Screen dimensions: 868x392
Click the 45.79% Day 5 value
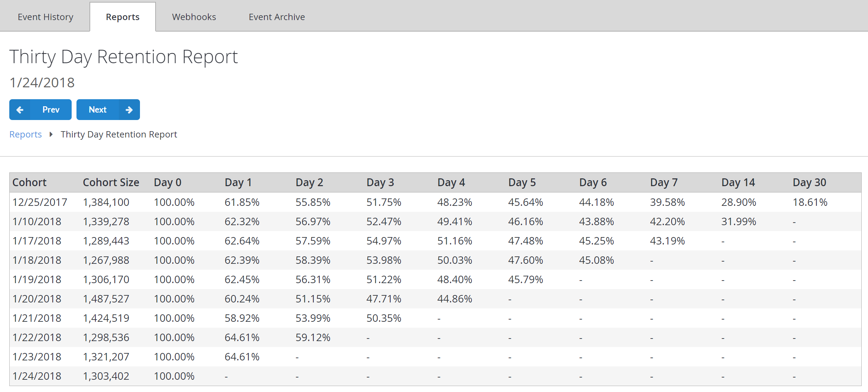click(526, 279)
